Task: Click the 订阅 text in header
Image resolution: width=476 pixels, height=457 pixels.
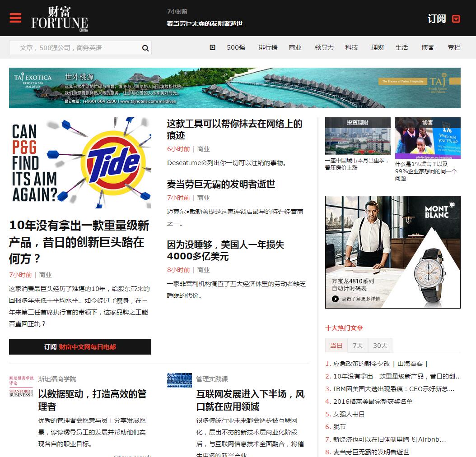Action: [x=437, y=19]
